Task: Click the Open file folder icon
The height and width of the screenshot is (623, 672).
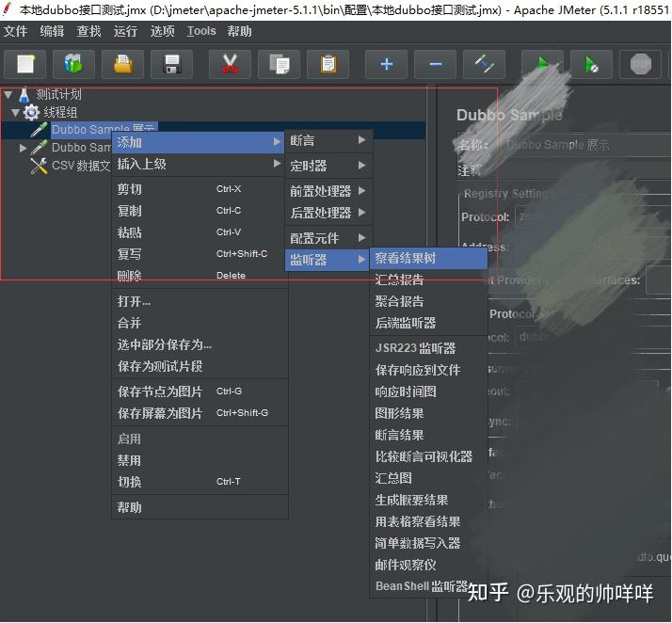Action: click(123, 64)
